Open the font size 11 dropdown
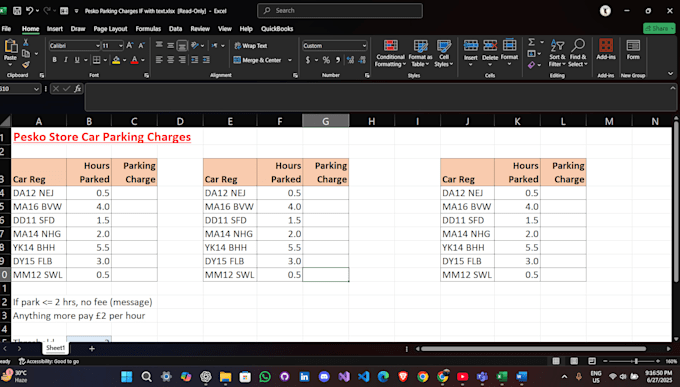Image resolution: width=680 pixels, height=387 pixels. 120,46
